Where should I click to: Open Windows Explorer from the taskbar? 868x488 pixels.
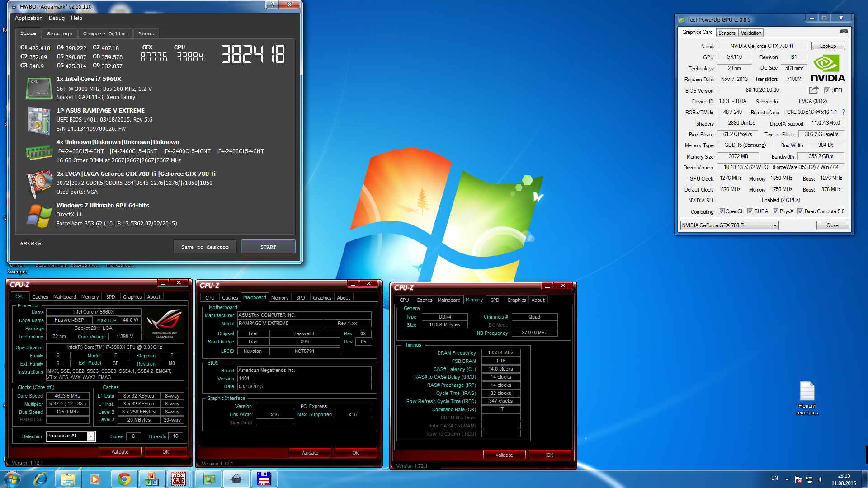(68, 479)
